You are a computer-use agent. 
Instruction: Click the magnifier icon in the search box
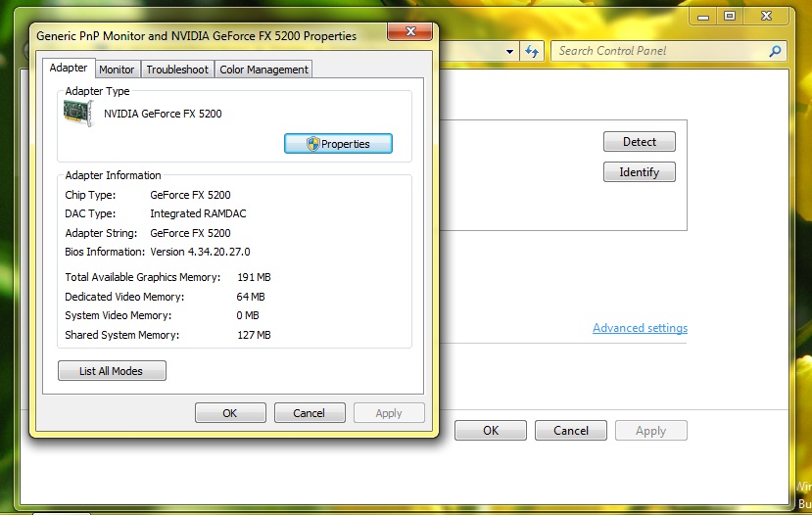775,51
